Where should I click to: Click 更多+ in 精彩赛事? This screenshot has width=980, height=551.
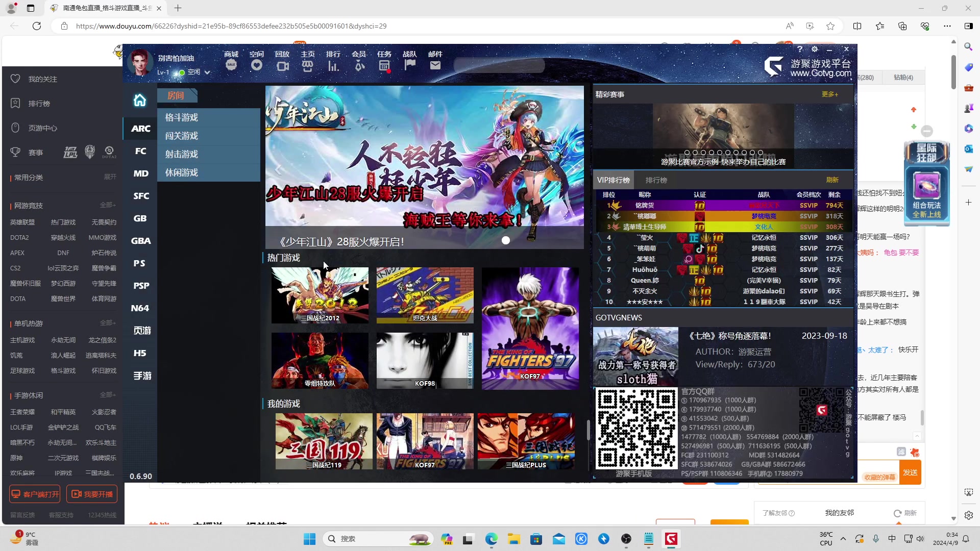tap(830, 94)
